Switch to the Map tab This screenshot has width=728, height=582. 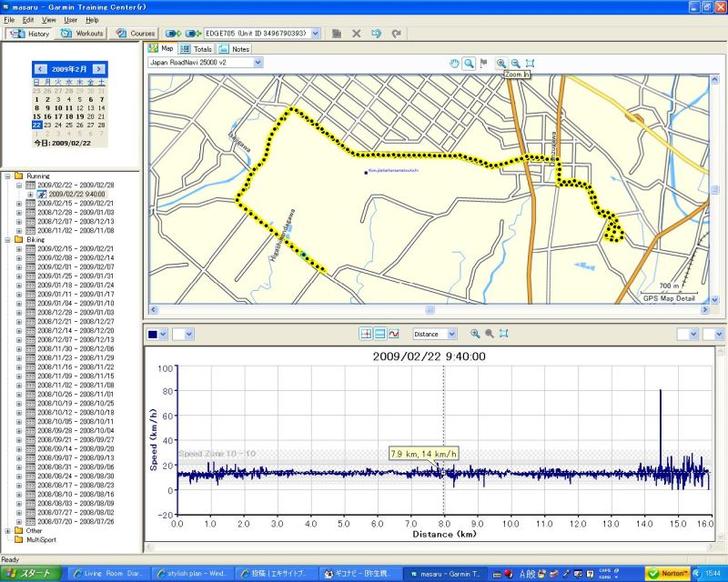161,48
